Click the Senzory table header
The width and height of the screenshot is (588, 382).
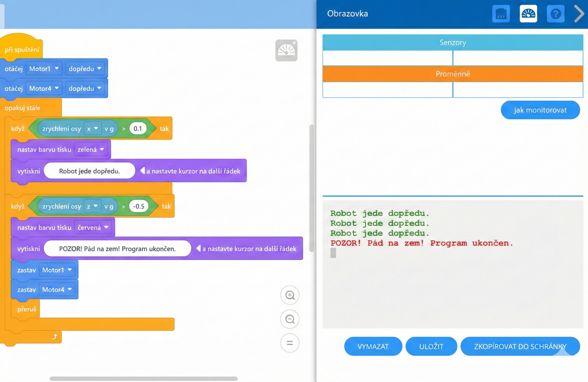(x=452, y=43)
